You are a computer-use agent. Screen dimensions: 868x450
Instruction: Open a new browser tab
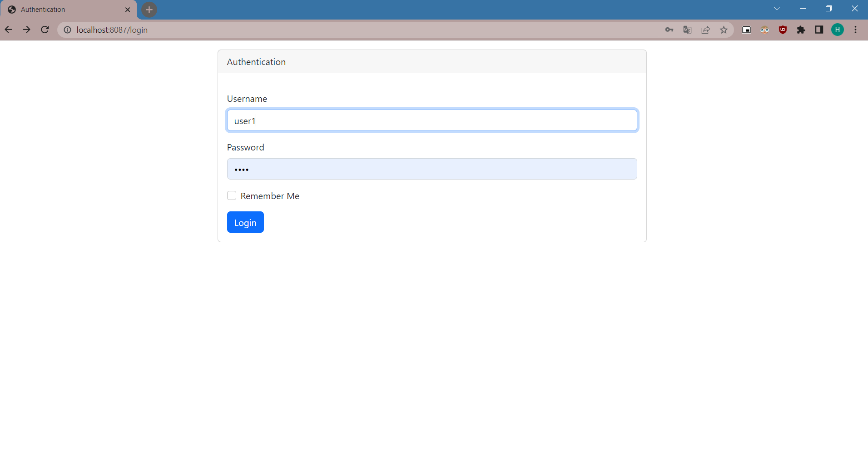[149, 10]
